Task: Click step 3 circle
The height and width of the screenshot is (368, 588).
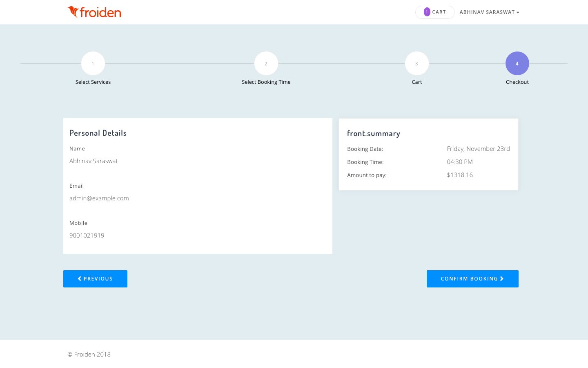Action: [x=416, y=63]
